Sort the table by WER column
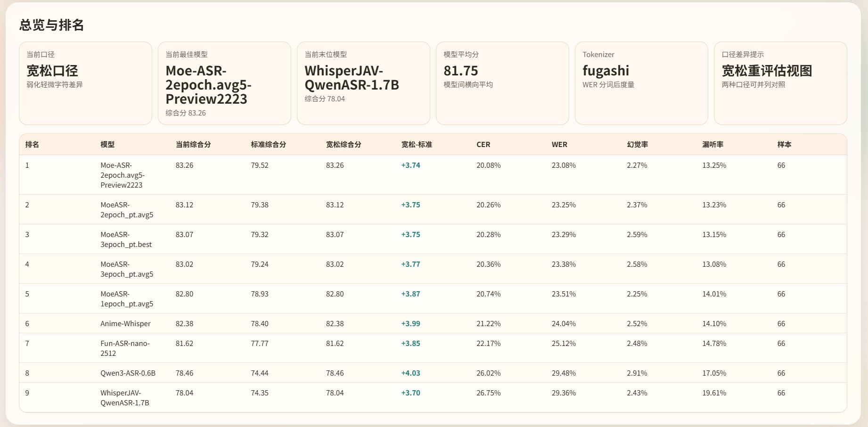Viewport: 868px width, 427px height. [x=559, y=144]
